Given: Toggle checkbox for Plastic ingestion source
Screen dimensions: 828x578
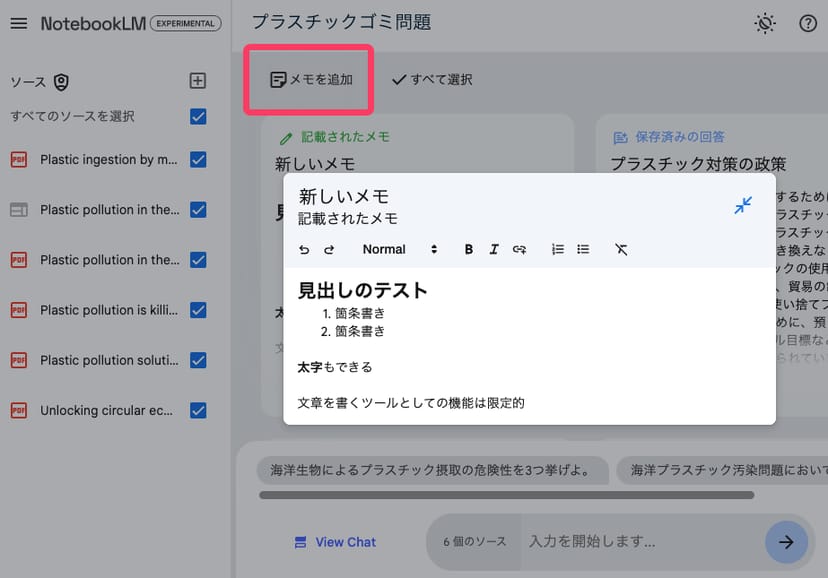Looking at the screenshot, I should click(x=198, y=160).
